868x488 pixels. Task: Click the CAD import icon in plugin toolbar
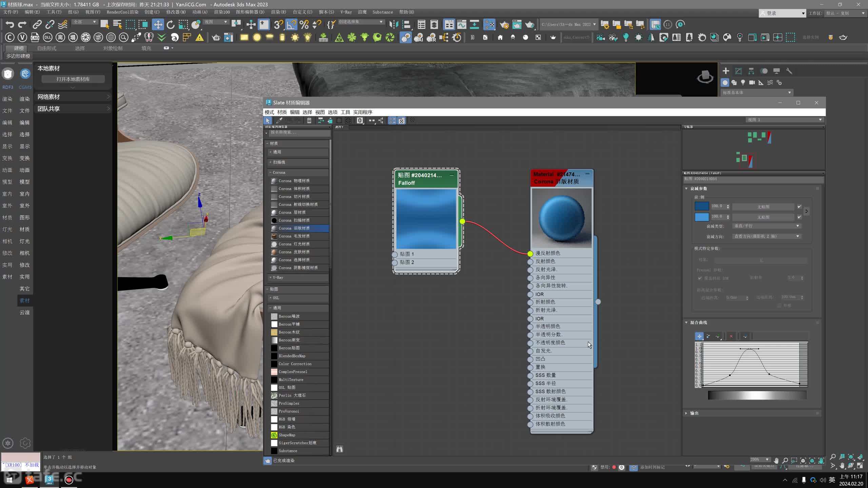click(x=35, y=37)
